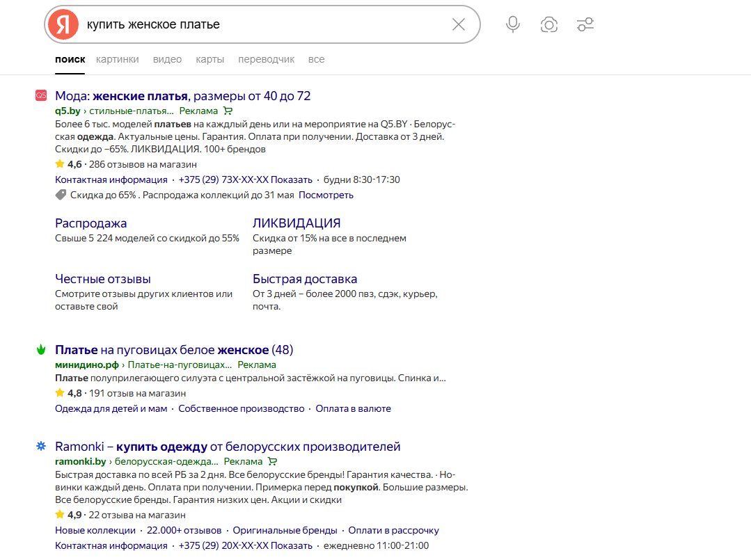This screenshot has width=751, height=560.
Task: Click Реклама label on минидино.рф result
Action: [257, 365]
